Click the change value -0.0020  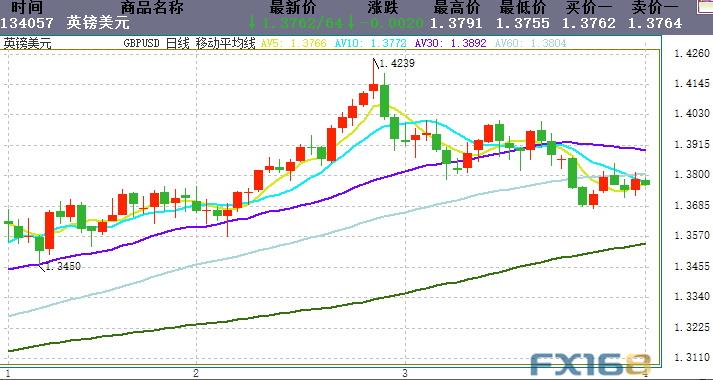pyautogui.click(x=391, y=23)
